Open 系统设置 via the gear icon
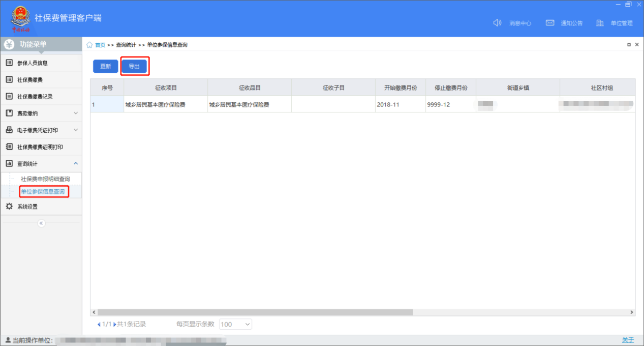The width and height of the screenshot is (644, 346). click(x=9, y=207)
